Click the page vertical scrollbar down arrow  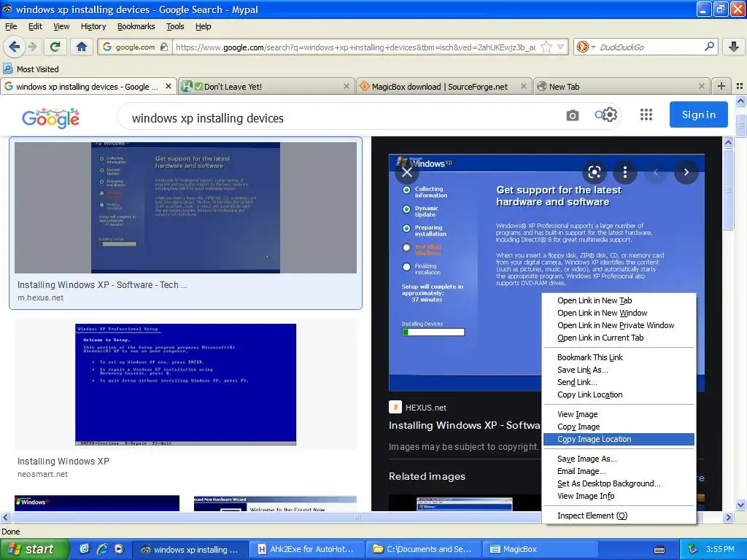(x=740, y=505)
